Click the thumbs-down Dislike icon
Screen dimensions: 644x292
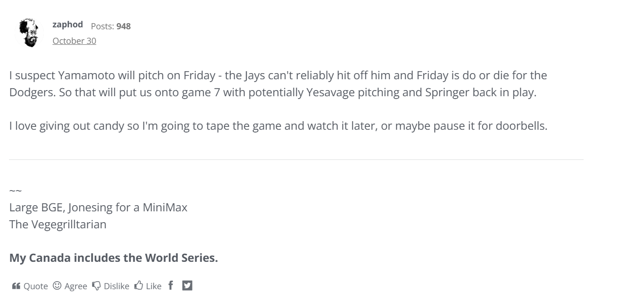coord(95,286)
